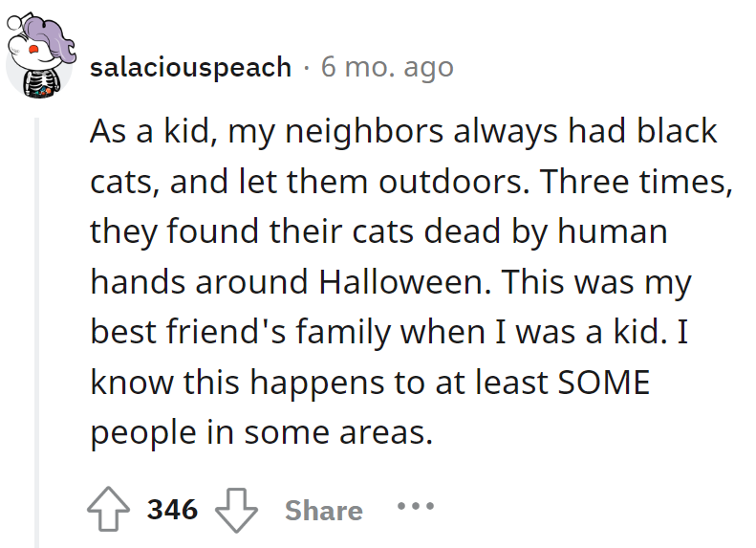
Task: Click the "6 mo. ago" timestamp
Action: [x=387, y=67]
